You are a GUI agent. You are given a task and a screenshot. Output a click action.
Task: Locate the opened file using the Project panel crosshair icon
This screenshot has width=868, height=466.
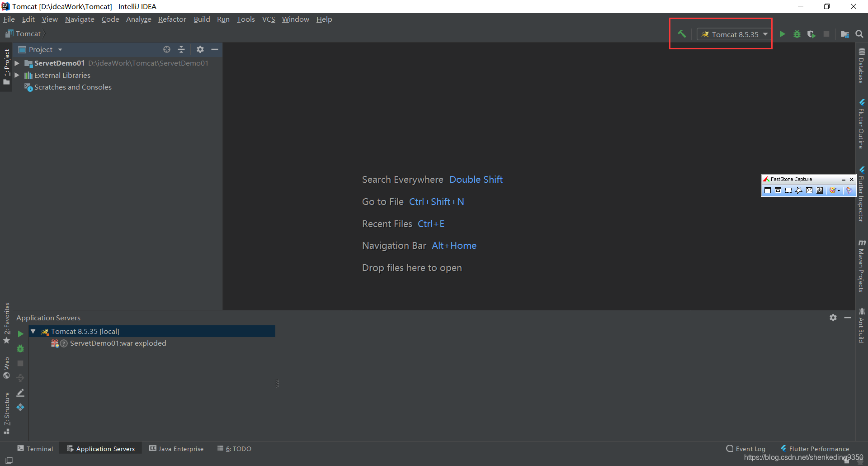pyautogui.click(x=167, y=49)
